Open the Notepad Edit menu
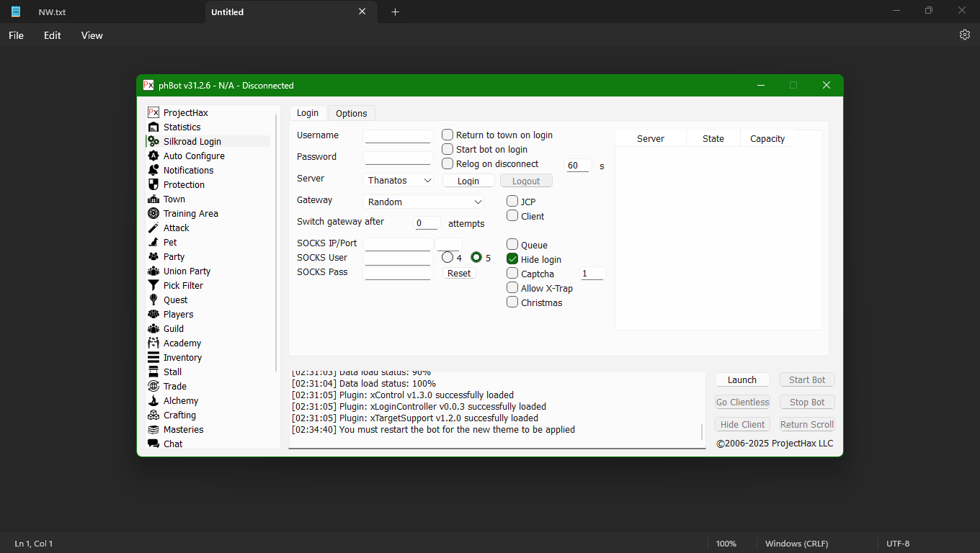This screenshot has height=553, width=980. [x=52, y=35]
